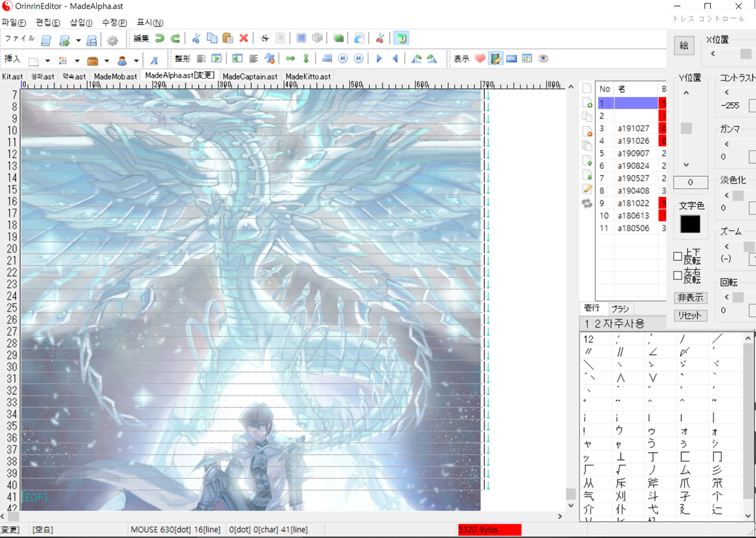Switch to the MadeKitto.ast tab
Screen dimensions: 756x538
coord(308,76)
